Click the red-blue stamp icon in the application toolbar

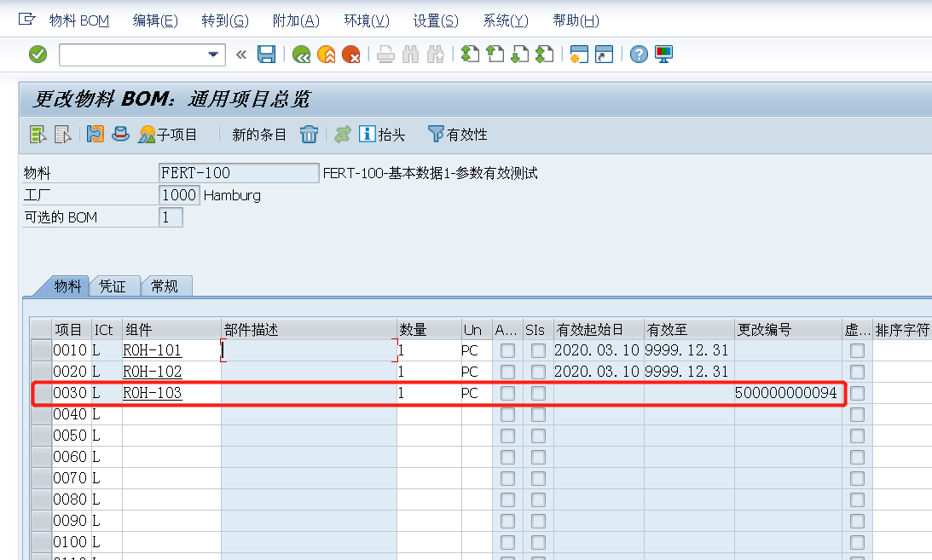click(121, 134)
